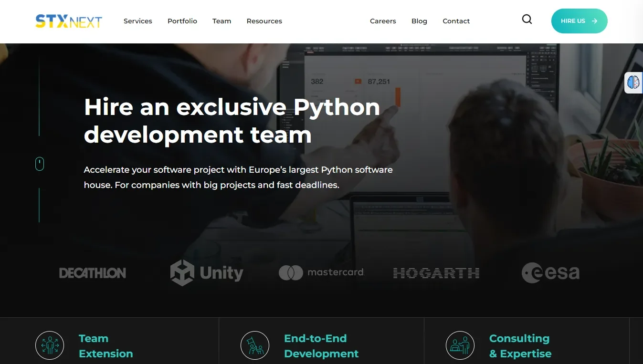Click the ESA logo

tap(550, 273)
